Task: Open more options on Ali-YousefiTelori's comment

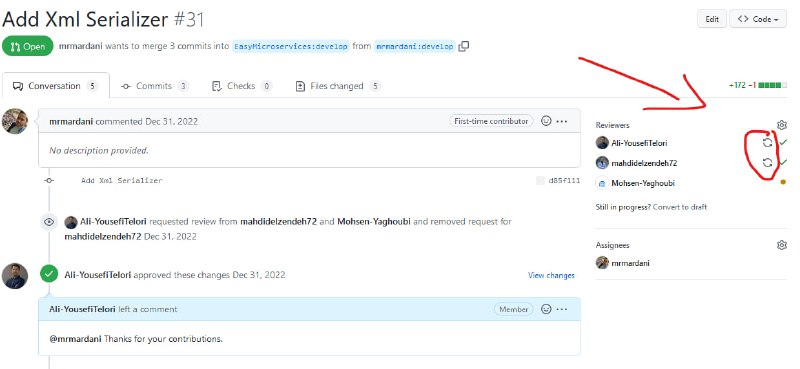Action: point(562,309)
